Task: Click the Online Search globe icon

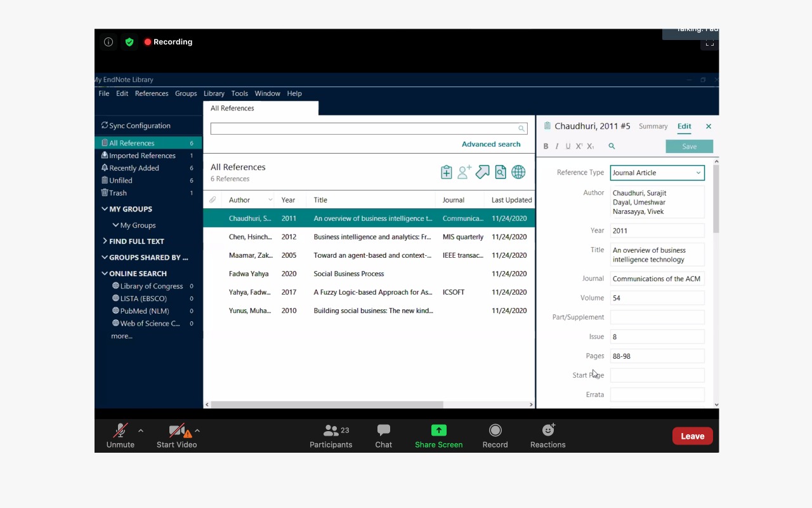Action: click(x=518, y=172)
